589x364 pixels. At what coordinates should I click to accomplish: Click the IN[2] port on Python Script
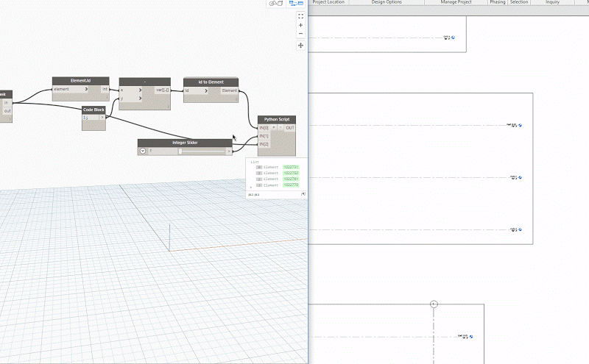coord(264,144)
